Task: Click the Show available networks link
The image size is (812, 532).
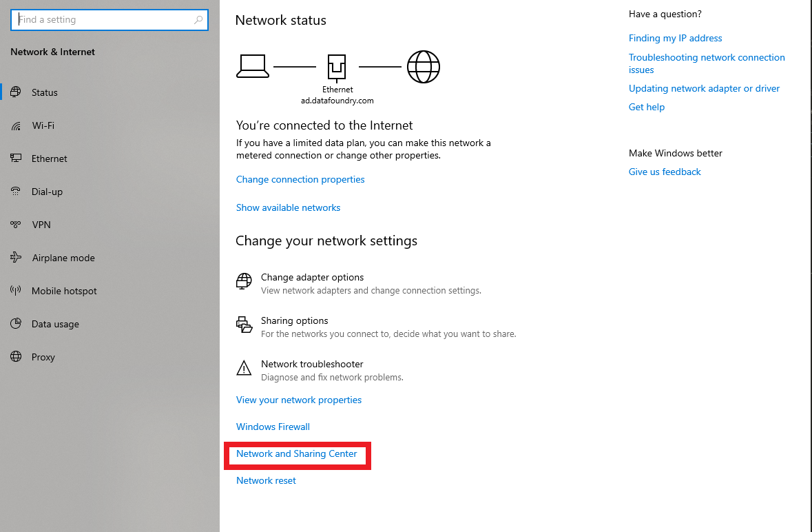Action: [288, 207]
